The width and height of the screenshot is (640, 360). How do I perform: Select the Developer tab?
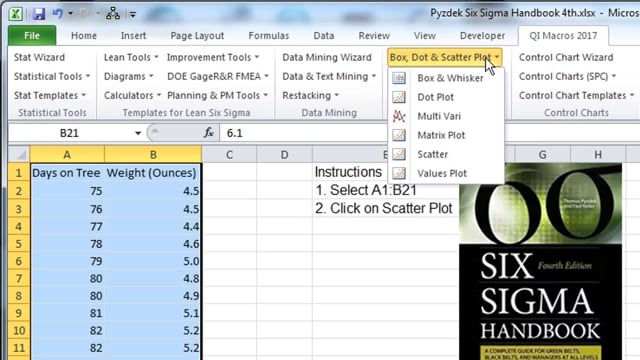tap(482, 36)
